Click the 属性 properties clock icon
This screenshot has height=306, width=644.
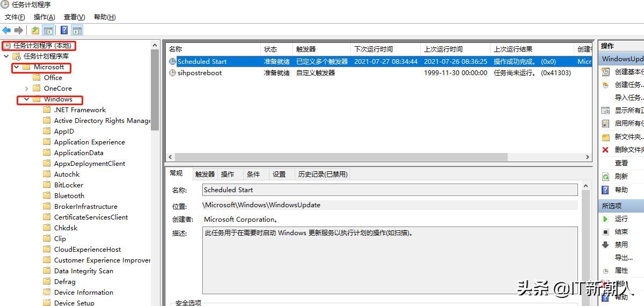tap(605, 271)
